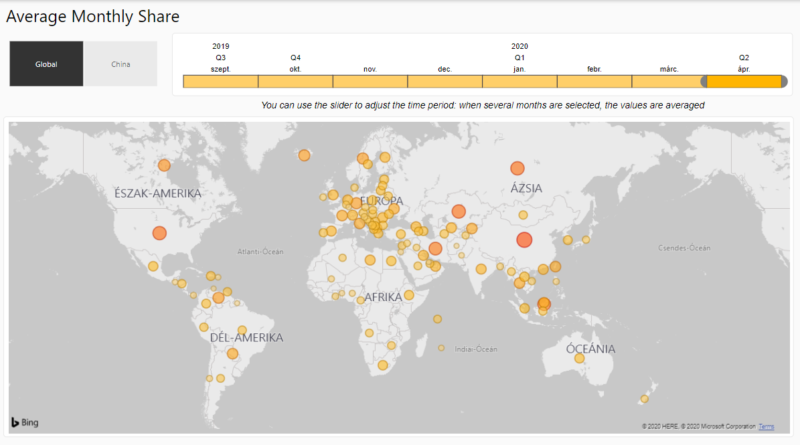Click the febr. timeline segment
Viewport: 800px width, 445px height.
pyautogui.click(x=594, y=82)
